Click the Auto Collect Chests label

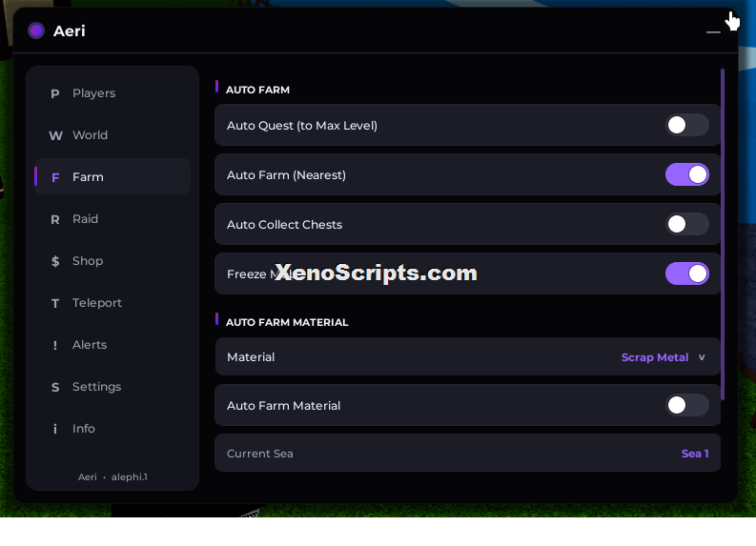[284, 225]
